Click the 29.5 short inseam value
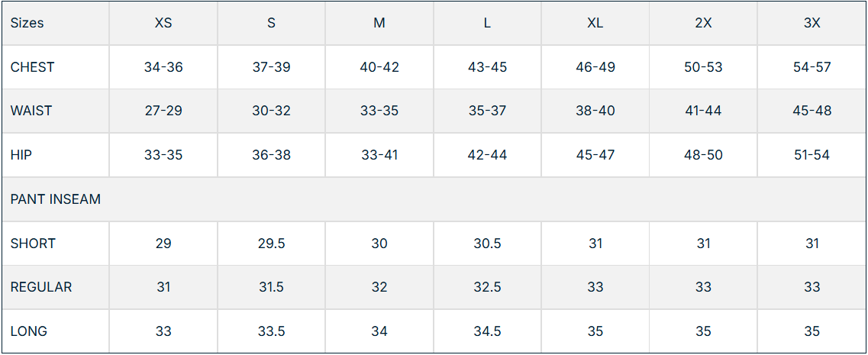 (x=271, y=244)
